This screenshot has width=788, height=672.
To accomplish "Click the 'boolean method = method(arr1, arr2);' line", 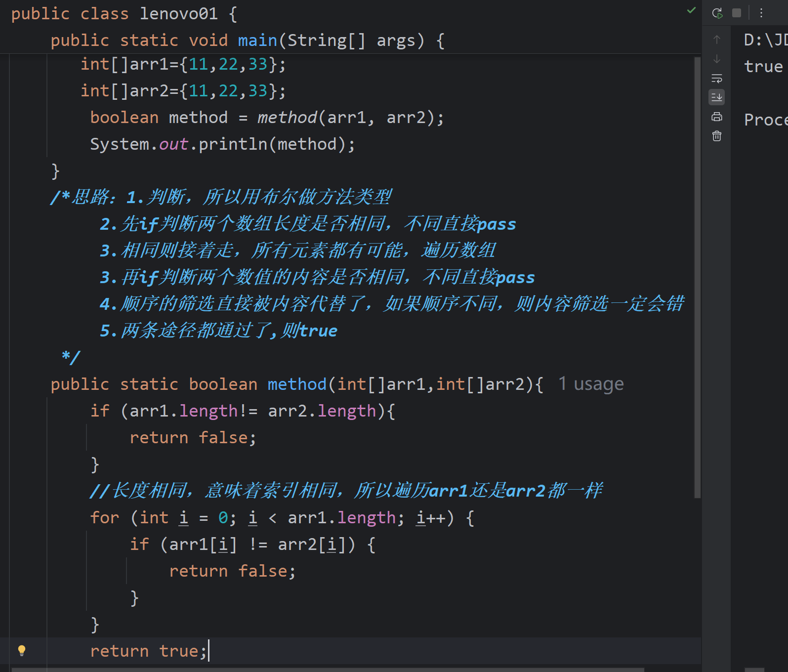I will (267, 117).
